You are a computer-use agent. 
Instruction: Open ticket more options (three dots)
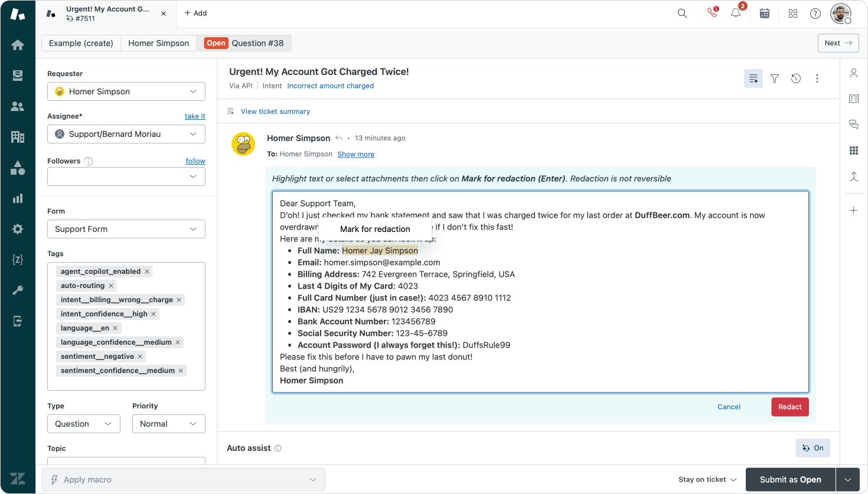click(x=817, y=78)
